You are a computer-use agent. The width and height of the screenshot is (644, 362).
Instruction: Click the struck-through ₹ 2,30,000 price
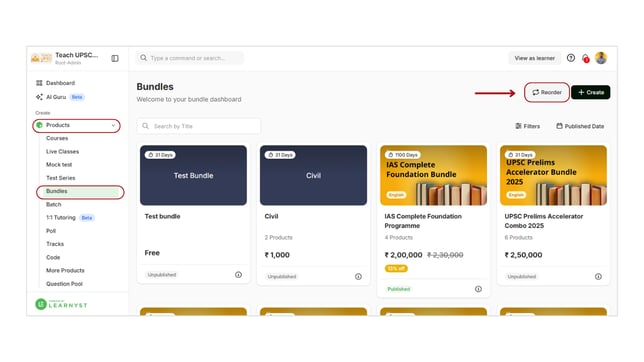[445, 255]
